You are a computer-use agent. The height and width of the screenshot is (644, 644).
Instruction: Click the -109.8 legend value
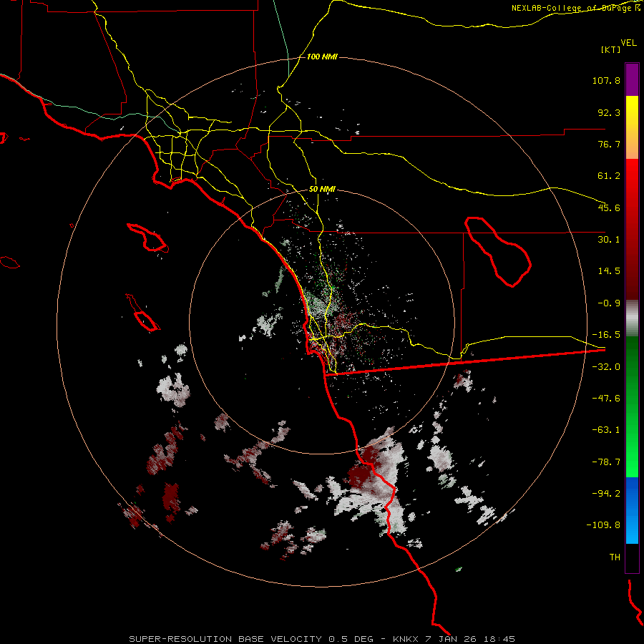coord(603,525)
